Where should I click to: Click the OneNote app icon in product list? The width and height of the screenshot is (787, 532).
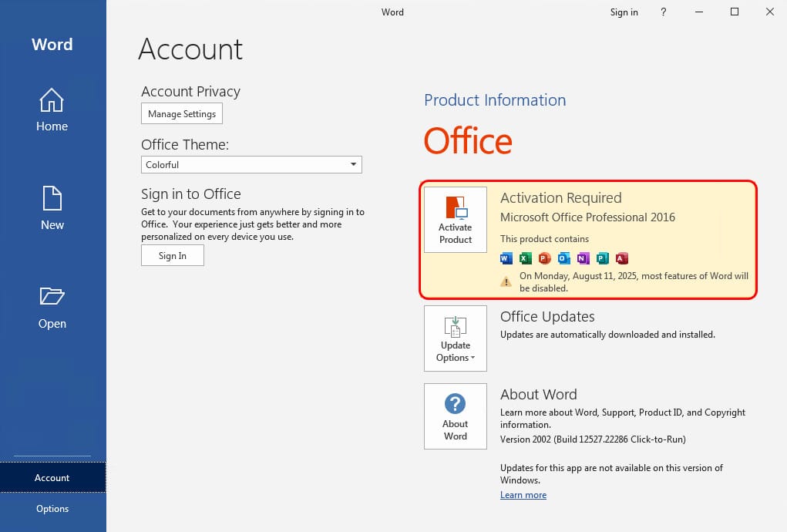[x=583, y=258]
